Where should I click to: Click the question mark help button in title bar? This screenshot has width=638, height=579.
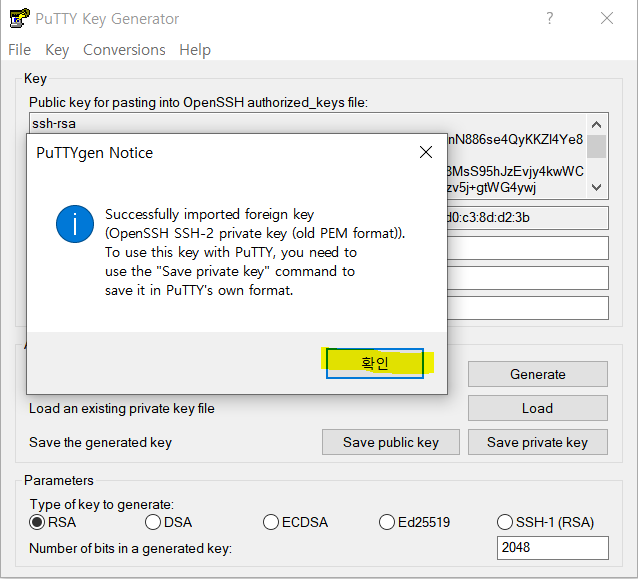coord(550,18)
